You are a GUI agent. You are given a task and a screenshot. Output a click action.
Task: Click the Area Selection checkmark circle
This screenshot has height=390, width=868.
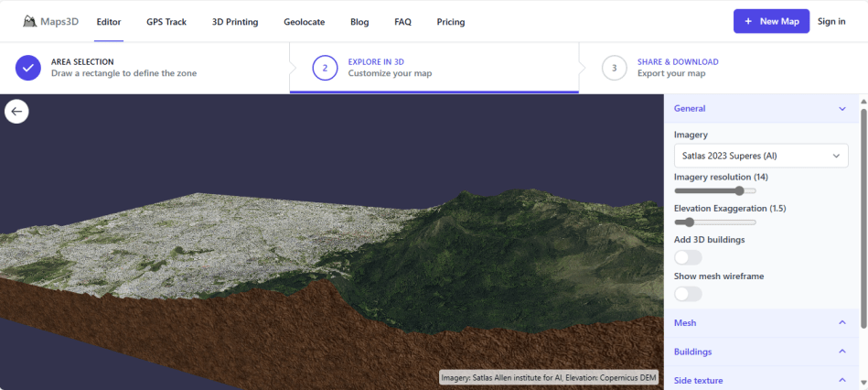pos(28,68)
